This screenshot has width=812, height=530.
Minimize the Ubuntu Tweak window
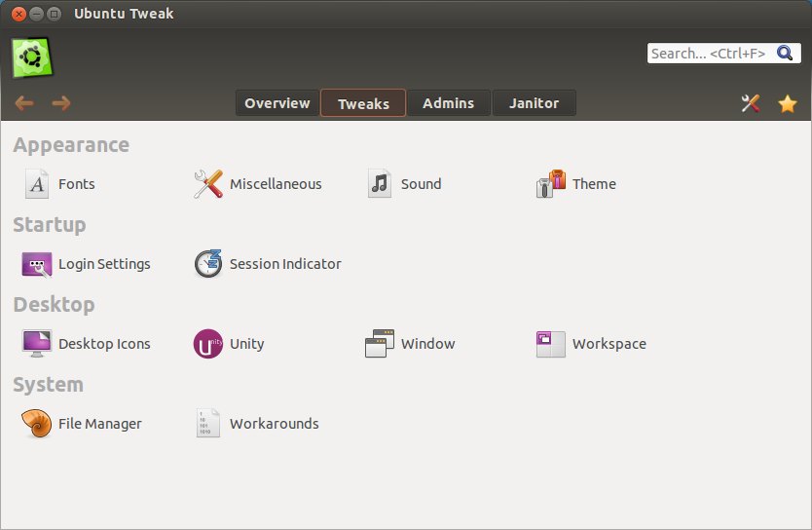pos(36,14)
